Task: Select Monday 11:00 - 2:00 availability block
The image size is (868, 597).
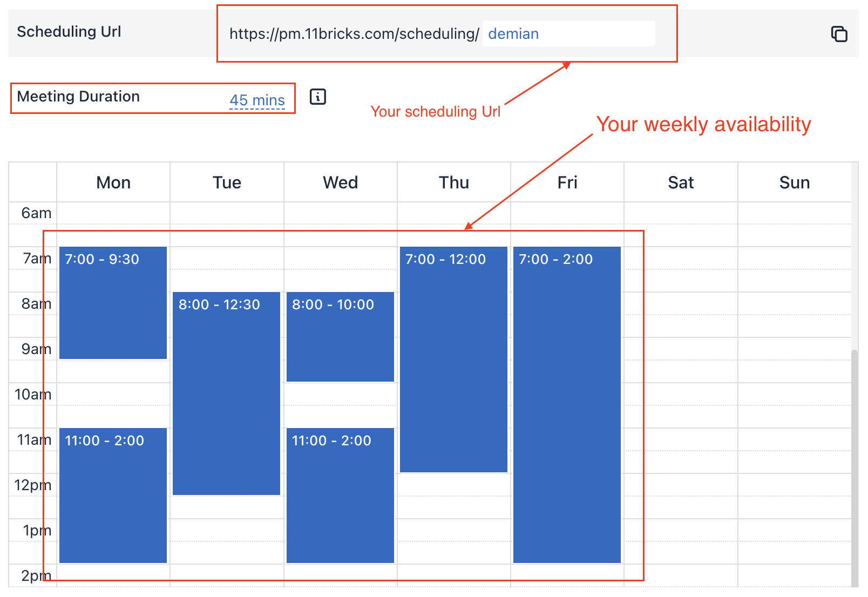Action: click(113, 495)
